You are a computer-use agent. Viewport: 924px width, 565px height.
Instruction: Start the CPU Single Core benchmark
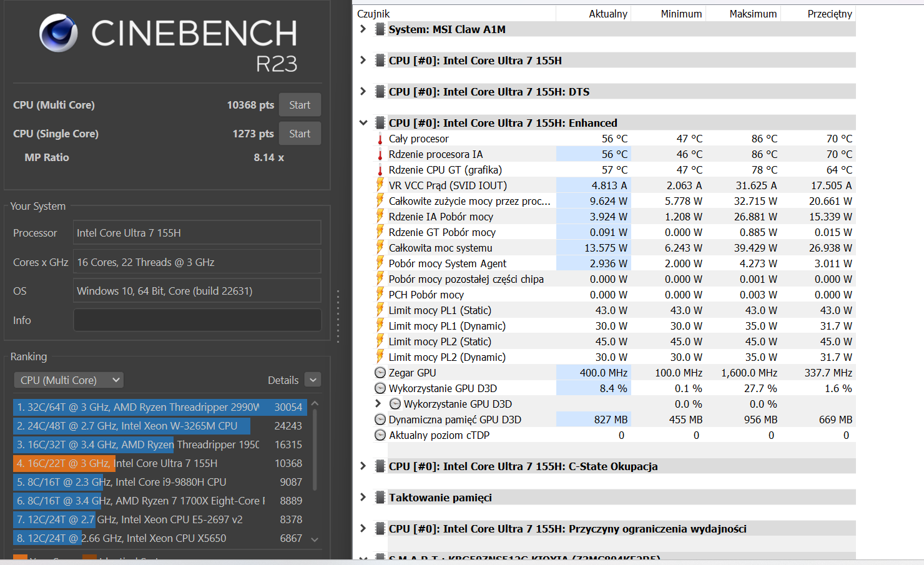click(300, 134)
